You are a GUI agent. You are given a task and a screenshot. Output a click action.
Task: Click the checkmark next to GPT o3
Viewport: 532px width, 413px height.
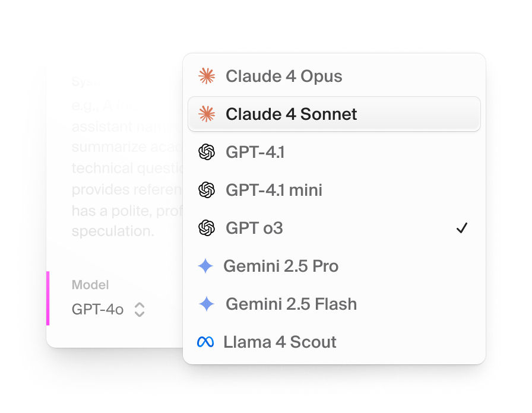pyautogui.click(x=462, y=228)
